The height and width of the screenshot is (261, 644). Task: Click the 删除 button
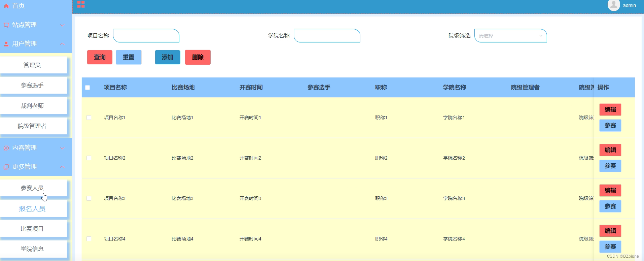(x=198, y=57)
